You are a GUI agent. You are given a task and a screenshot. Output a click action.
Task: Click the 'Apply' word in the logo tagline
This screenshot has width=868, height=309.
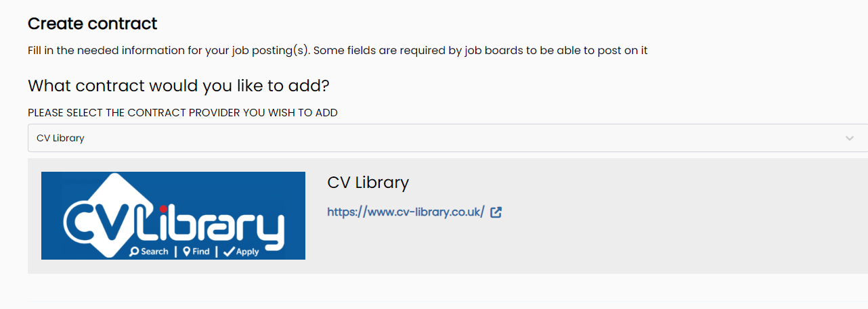coord(248,252)
